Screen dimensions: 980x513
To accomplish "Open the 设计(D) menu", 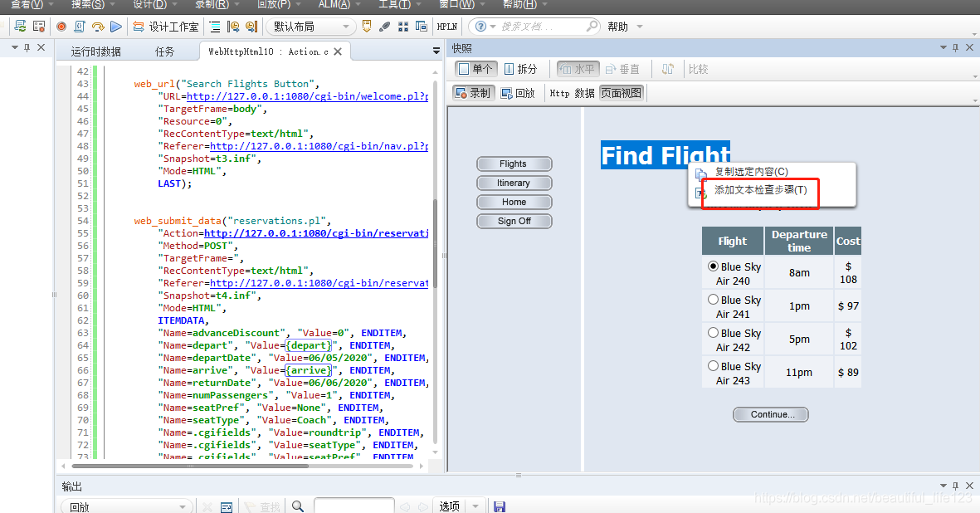I will click(x=151, y=4).
